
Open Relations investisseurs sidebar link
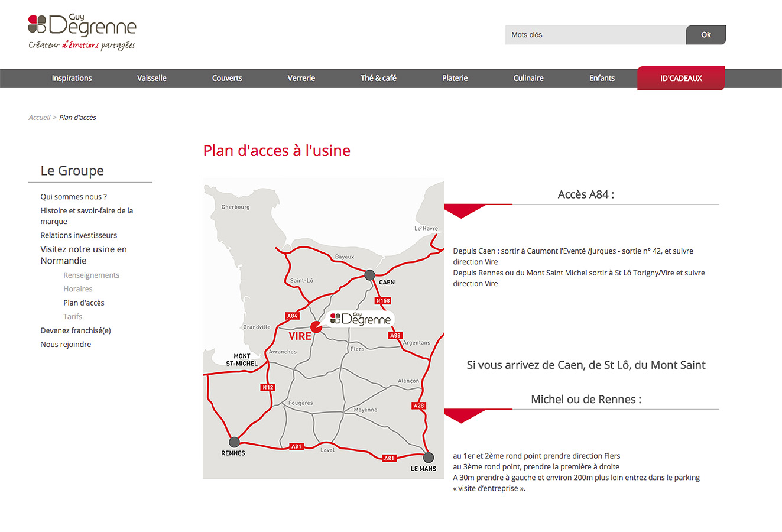coord(79,235)
